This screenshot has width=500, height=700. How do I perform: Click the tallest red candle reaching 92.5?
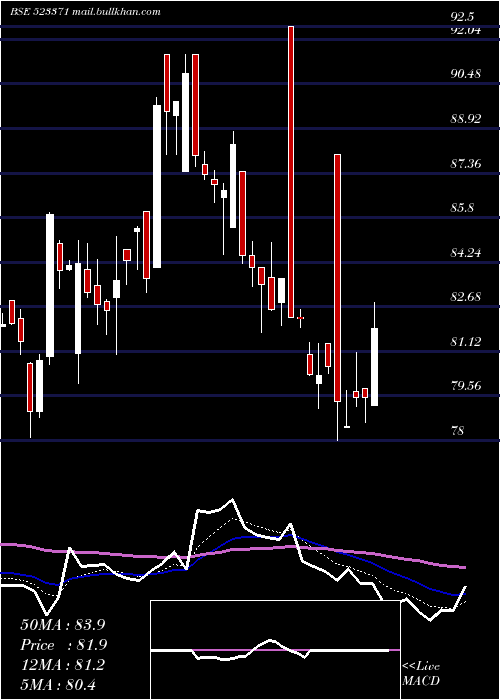(x=291, y=172)
